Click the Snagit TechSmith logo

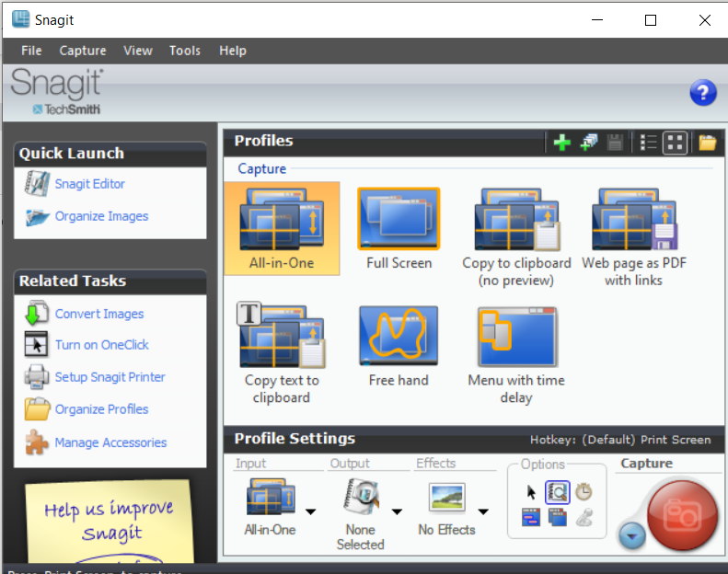[x=57, y=91]
